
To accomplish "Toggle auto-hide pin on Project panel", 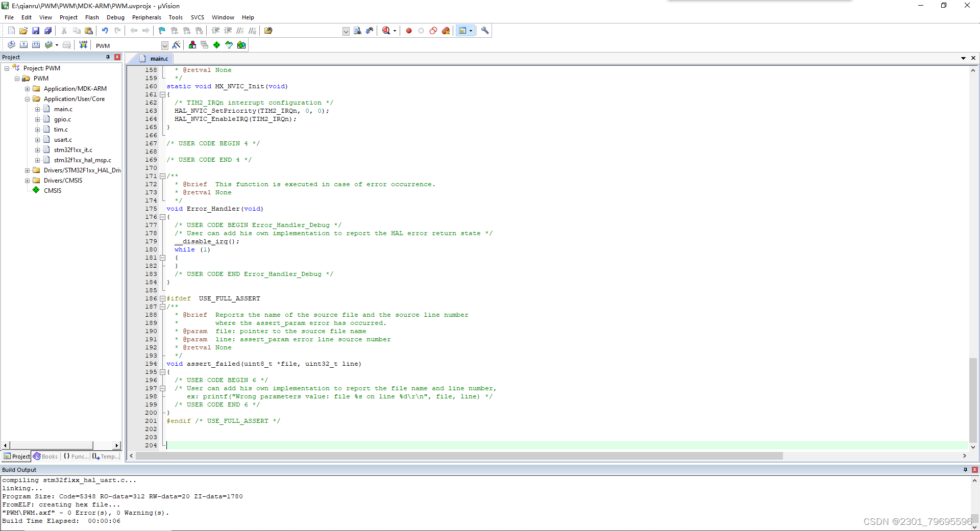I will coord(108,57).
